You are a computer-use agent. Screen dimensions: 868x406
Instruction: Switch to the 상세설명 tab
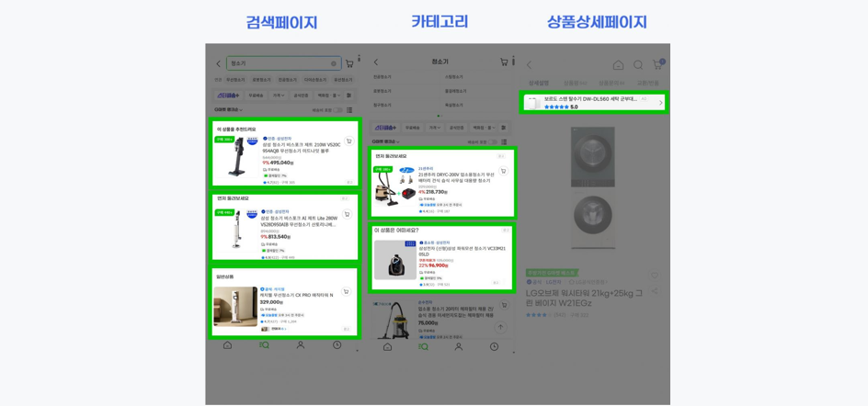tap(539, 83)
